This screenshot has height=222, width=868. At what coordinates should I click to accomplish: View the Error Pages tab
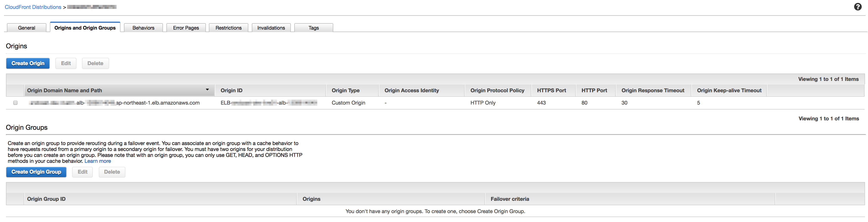pos(186,28)
